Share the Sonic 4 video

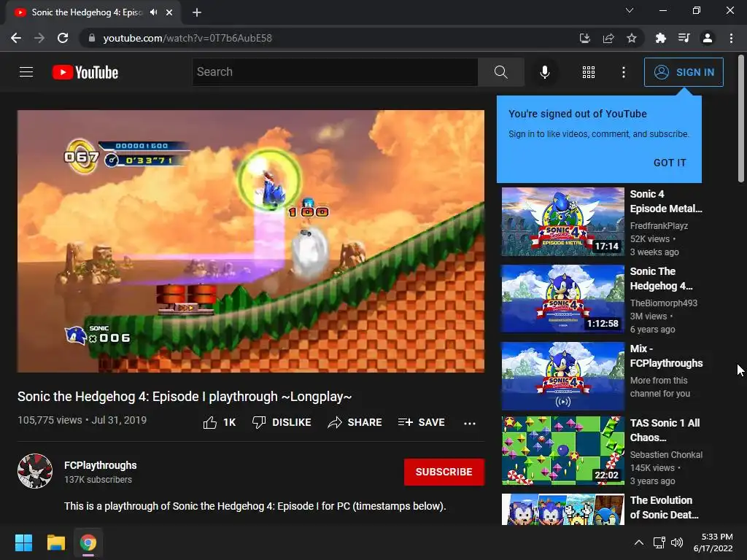click(355, 422)
